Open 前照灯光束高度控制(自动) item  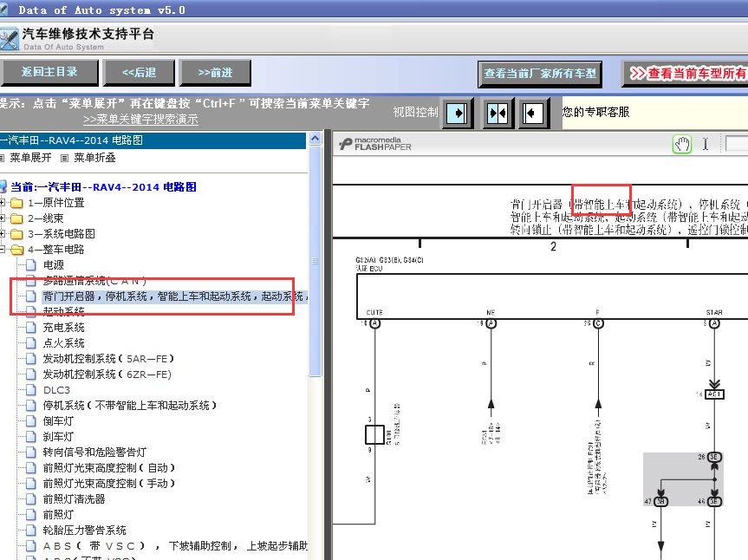(x=109, y=468)
